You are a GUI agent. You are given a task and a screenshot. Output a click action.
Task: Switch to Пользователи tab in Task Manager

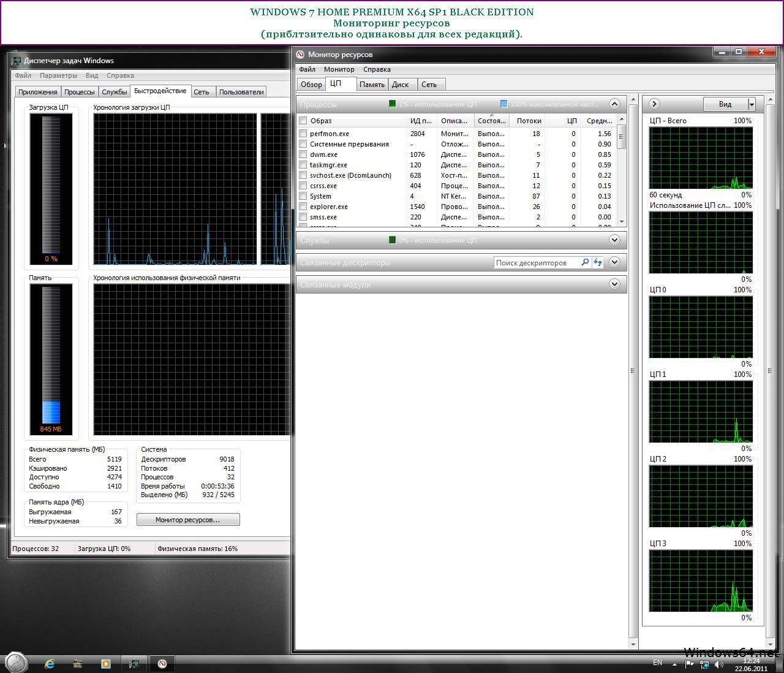(241, 92)
